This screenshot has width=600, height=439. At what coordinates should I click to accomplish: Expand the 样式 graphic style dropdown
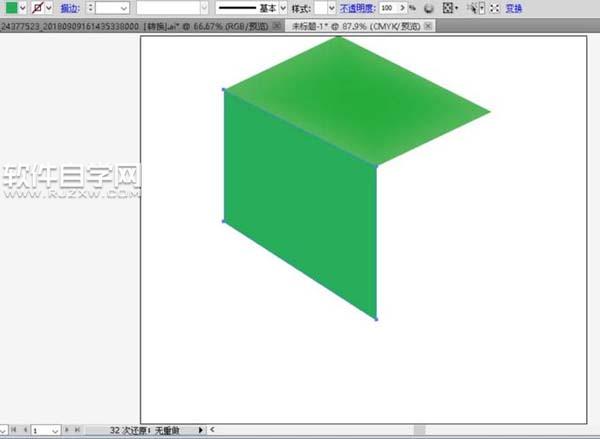tap(331, 7)
